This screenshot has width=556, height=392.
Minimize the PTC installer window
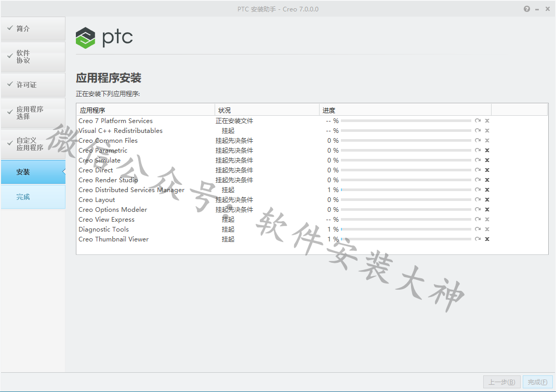[x=537, y=9]
